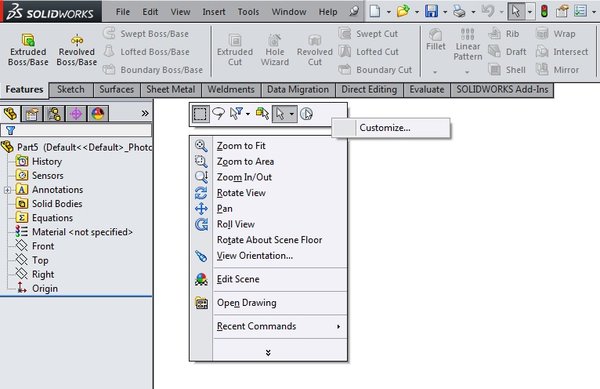
Task: Select the Draft feature
Action: click(508, 52)
